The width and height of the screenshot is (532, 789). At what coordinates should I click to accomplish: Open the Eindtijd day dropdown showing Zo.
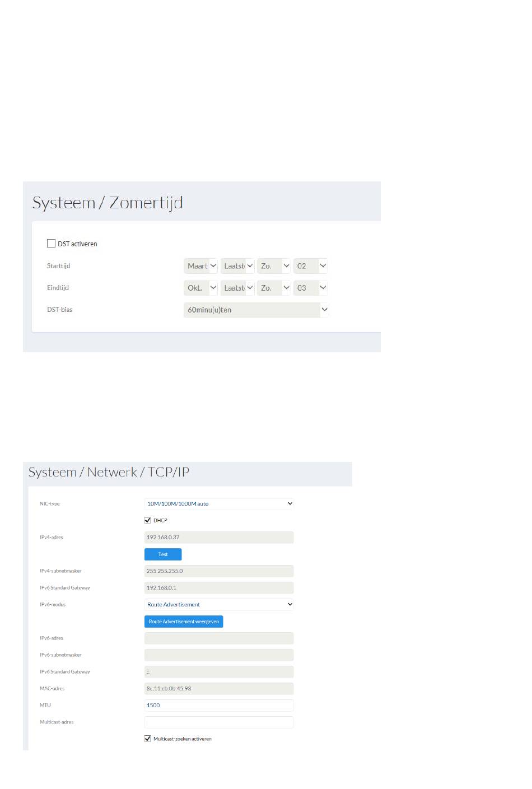click(274, 288)
